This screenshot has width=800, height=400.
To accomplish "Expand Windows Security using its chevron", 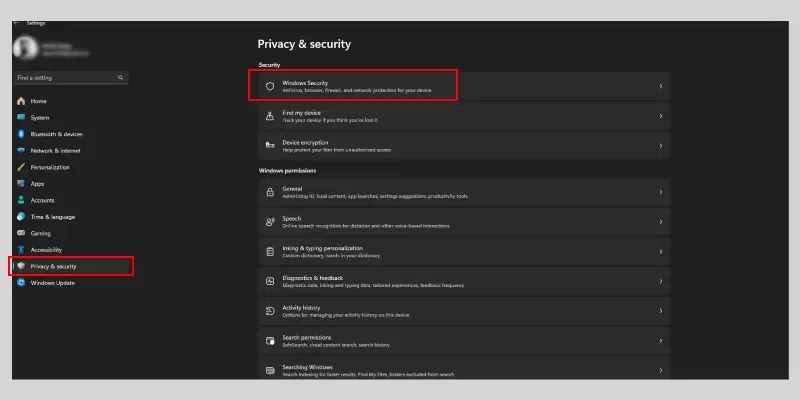I will click(661, 86).
